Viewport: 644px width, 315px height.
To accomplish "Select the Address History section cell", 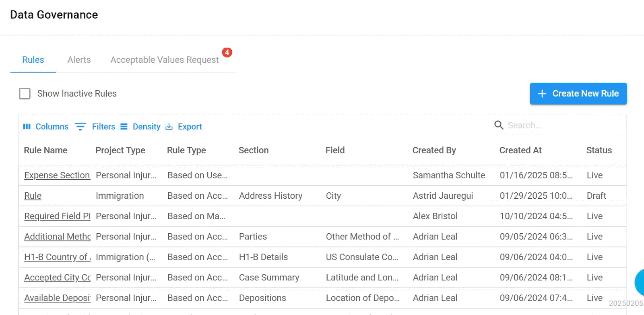I will 271,196.
